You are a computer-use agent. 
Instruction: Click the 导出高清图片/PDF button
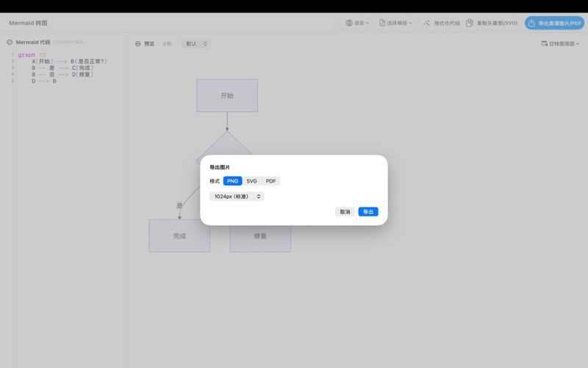tap(554, 24)
